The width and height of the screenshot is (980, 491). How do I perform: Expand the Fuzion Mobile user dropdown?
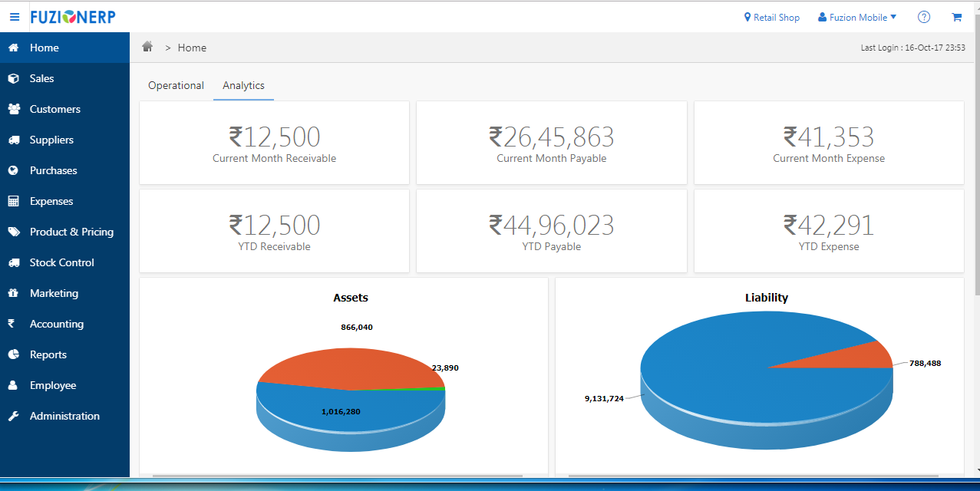point(857,17)
